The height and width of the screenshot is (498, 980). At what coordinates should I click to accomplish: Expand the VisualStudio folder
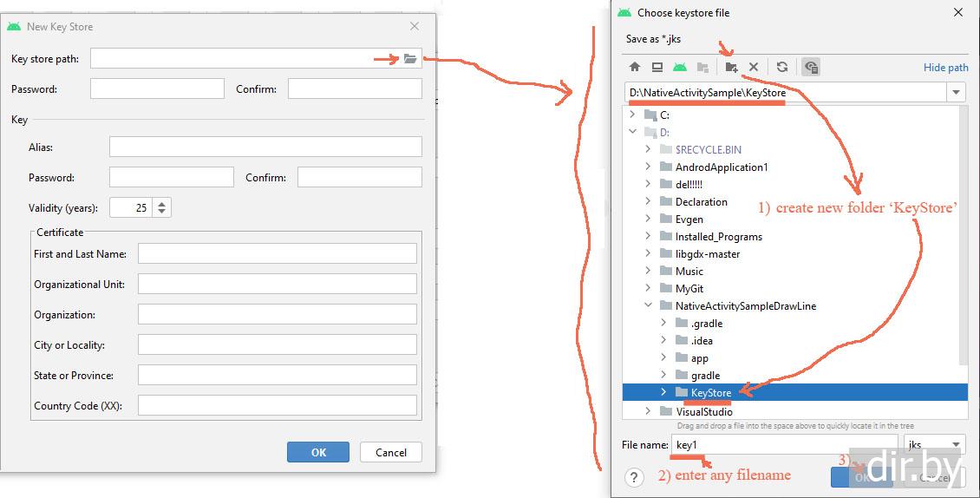point(648,411)
